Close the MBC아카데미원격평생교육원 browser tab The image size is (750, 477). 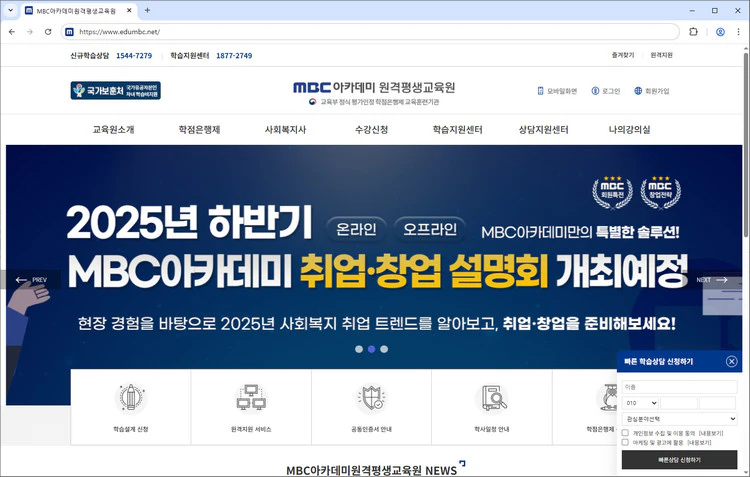click(129, 10)
